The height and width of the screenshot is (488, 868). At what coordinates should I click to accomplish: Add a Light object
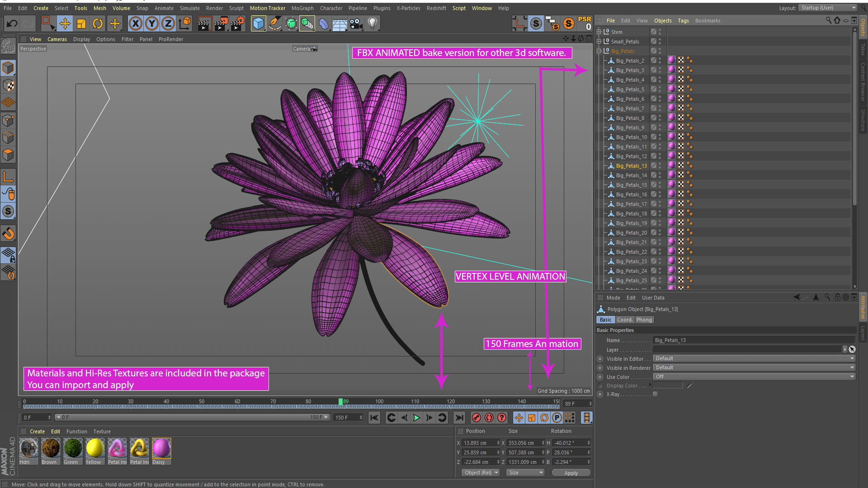point(372,23)
